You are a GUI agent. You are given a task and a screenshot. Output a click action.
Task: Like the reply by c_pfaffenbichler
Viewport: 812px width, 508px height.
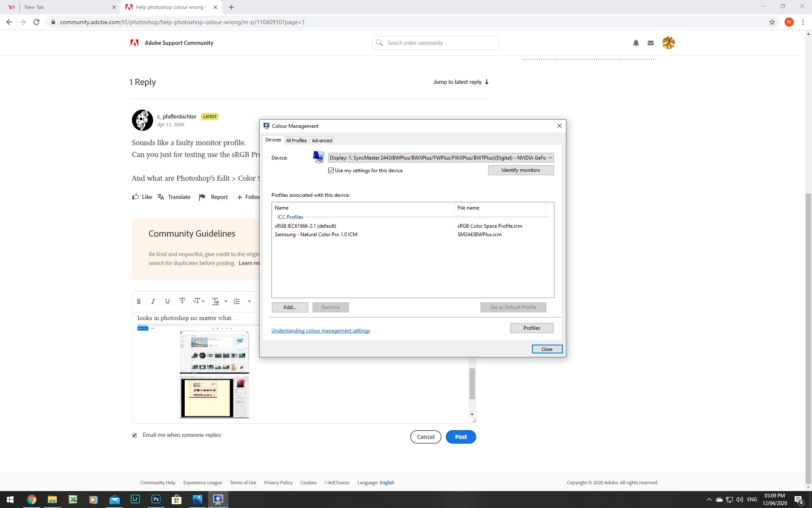[x=142, y=197]
